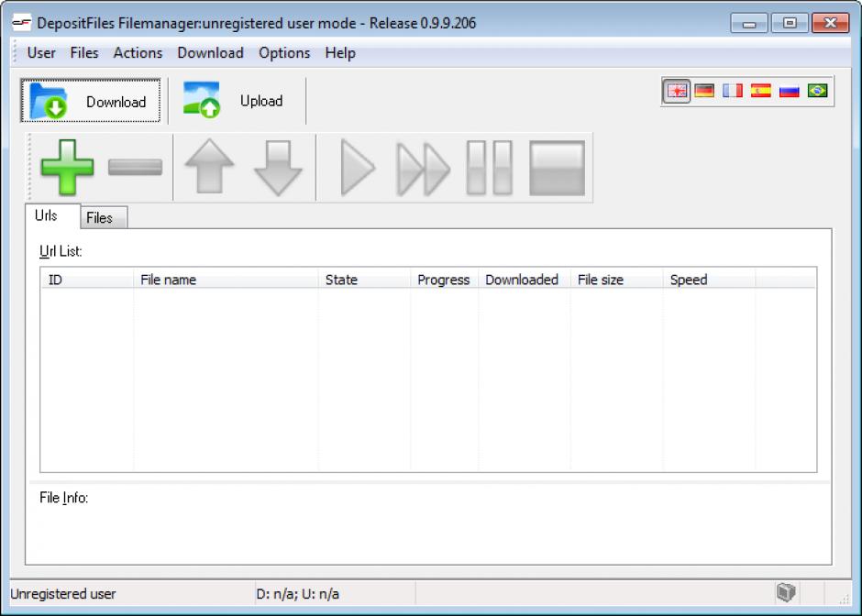Click the status bar package icon
The width and height of the screenshot is (862, 616).
point(786,592)
